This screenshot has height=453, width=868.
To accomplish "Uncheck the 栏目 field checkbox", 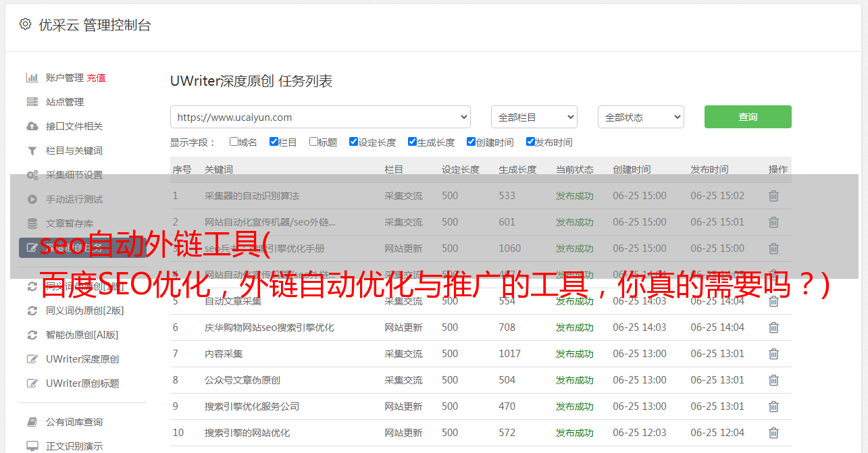I will coord(274,142).
